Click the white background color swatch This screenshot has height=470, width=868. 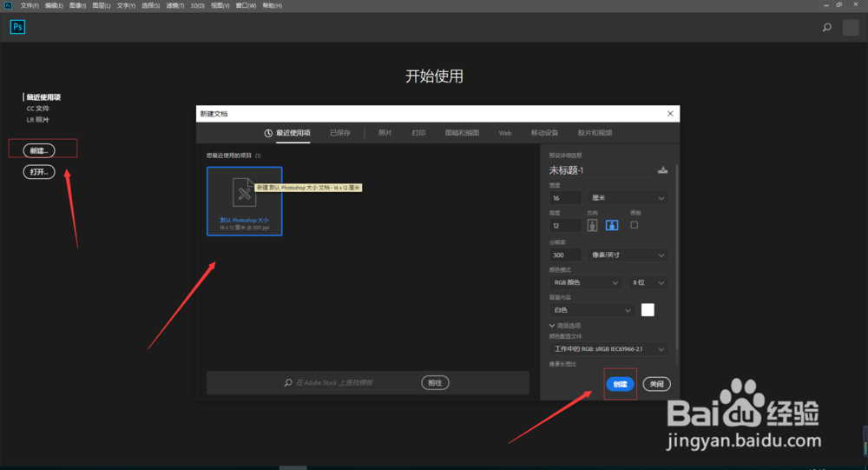648,310
